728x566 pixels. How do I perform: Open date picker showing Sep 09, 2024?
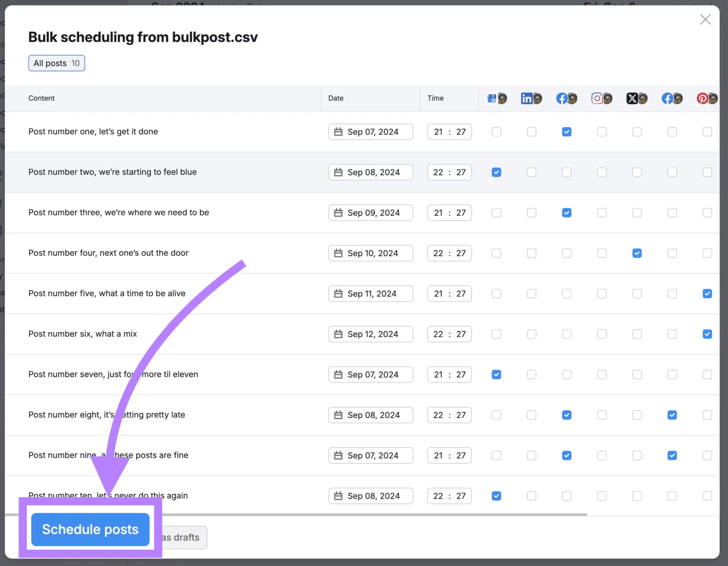coord(370,213)
